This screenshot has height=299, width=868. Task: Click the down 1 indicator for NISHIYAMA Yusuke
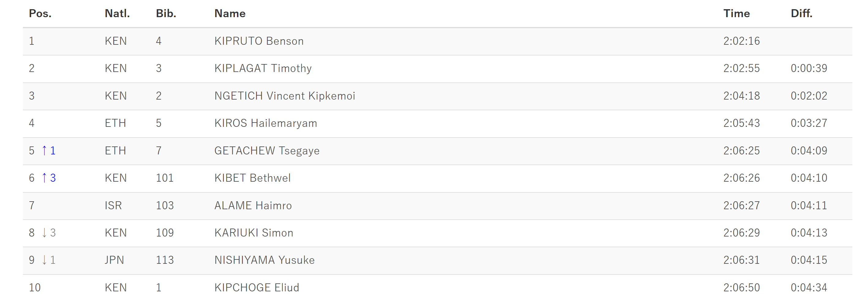48,260
